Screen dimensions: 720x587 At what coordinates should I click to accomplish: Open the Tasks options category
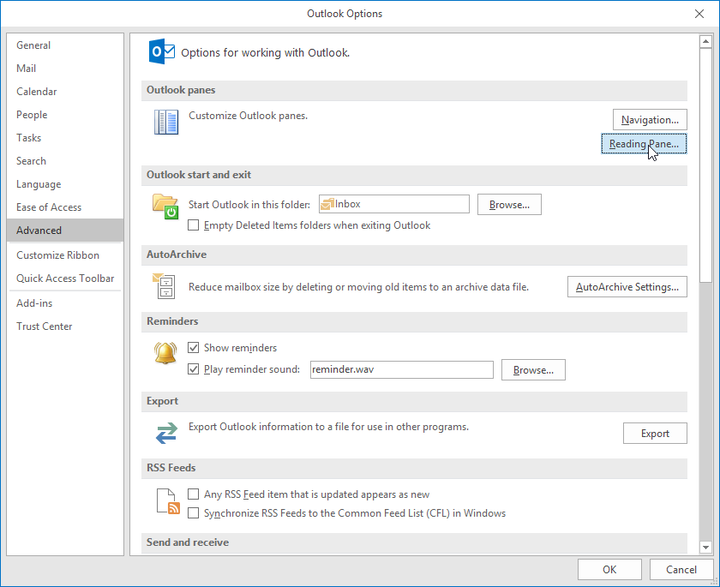(65, 138)
